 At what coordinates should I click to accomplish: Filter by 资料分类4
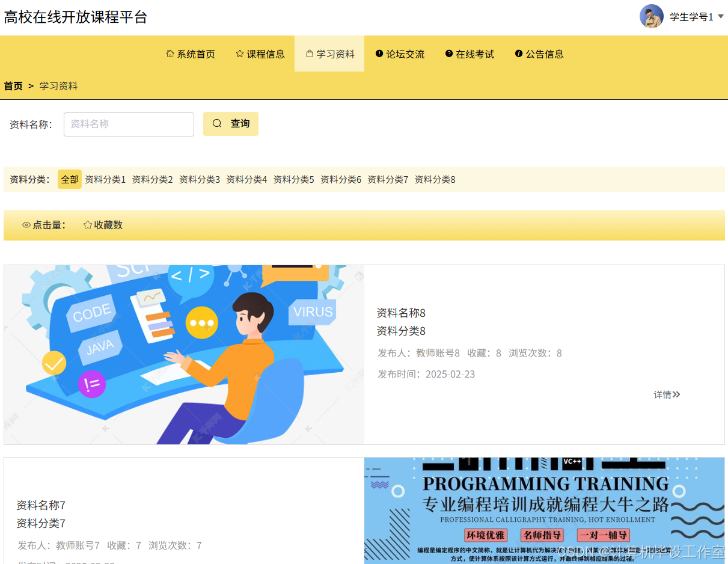tap(246, 179)
